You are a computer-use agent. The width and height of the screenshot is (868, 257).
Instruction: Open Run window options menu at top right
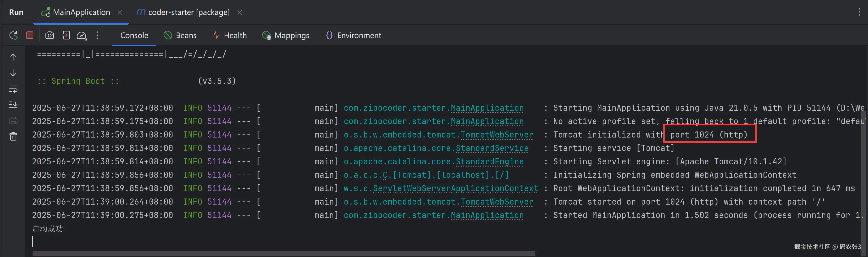tap(859, 12)
